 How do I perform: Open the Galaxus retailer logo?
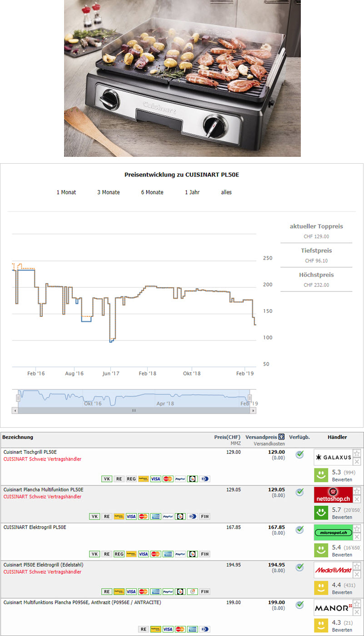(333, 457)
